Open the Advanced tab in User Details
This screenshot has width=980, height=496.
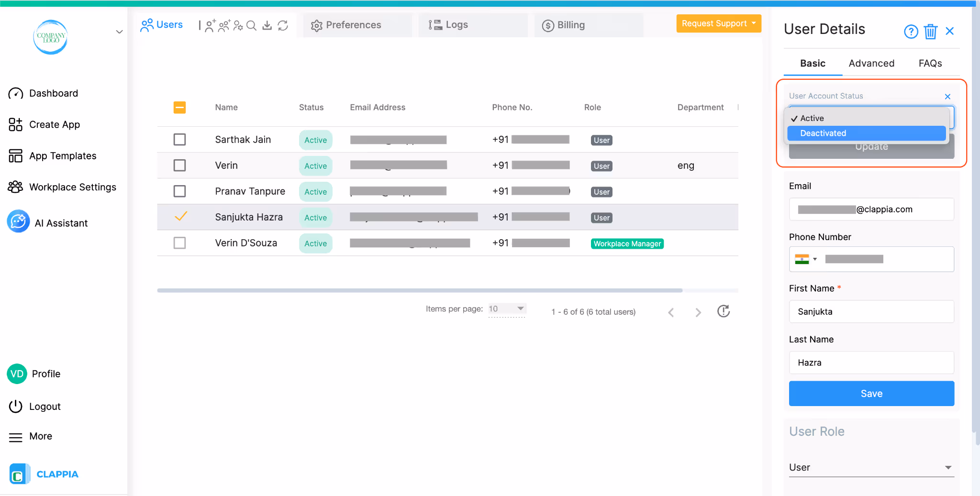coord(871,64)
